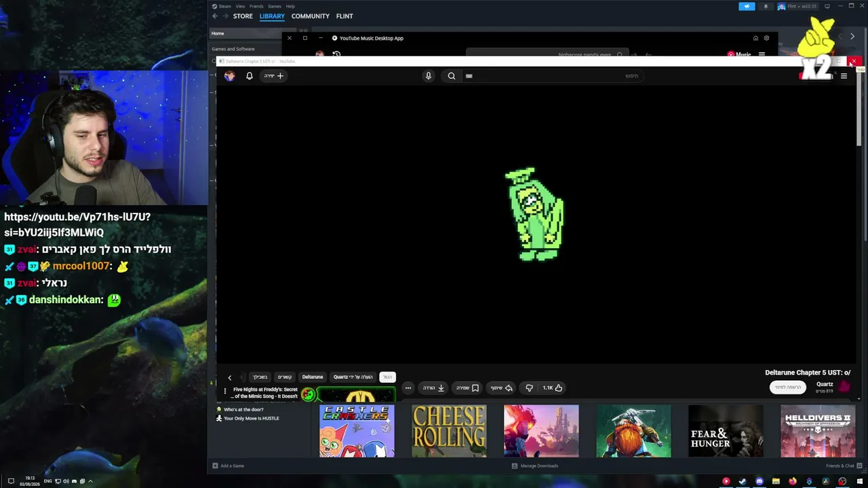Select the 'בשבילך' filter chip

pyautogui.click(x=260, y=377)
